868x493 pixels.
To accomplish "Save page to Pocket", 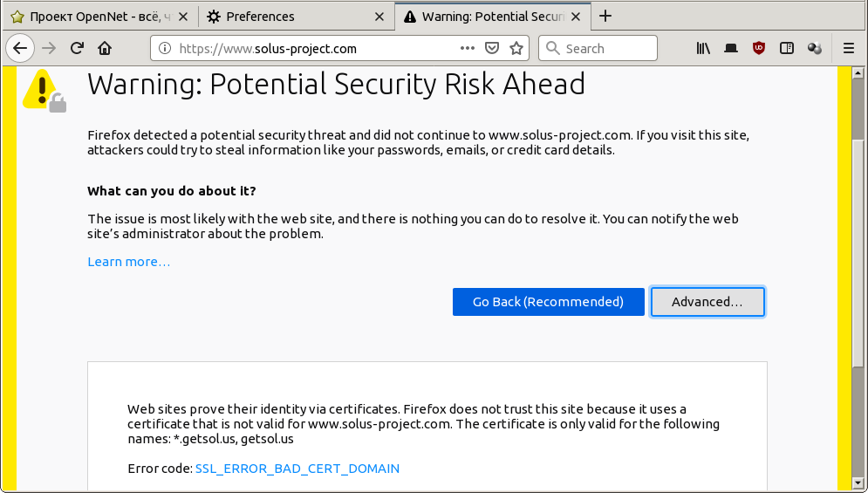I will point(492,49).
